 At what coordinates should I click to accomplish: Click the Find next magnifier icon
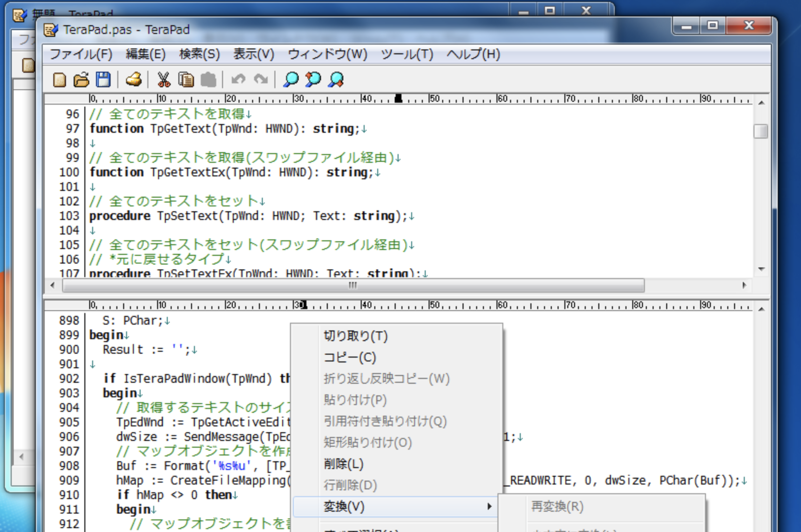336,79
